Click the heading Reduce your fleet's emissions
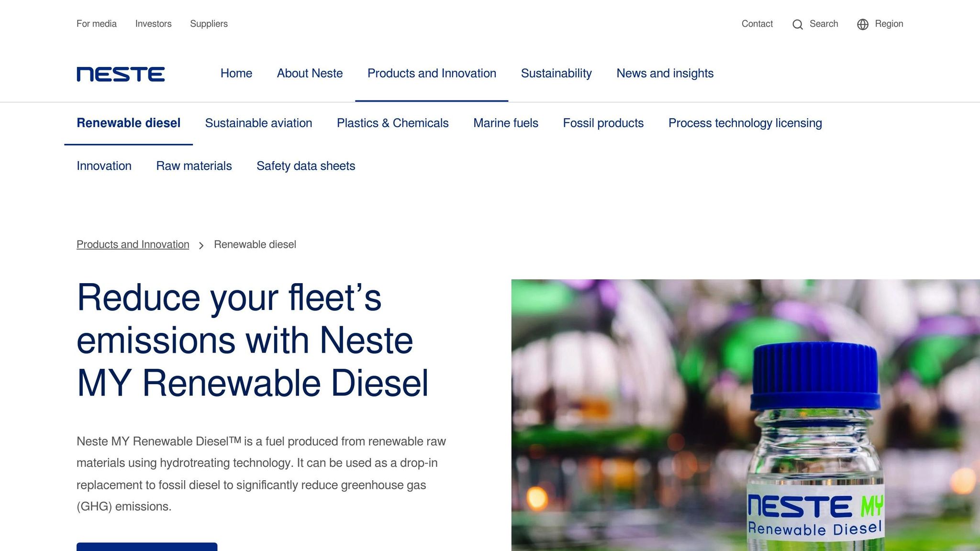The width and height of the screenshot is (980, 551). tap(253, 340)
